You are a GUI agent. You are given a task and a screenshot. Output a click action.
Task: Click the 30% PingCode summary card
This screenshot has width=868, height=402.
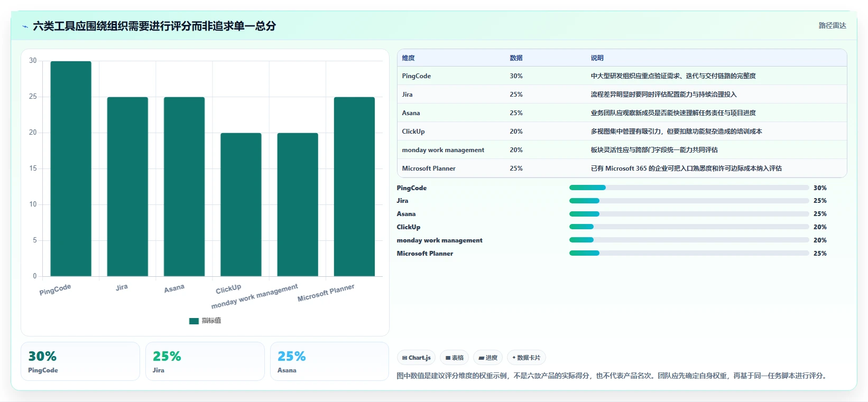click(80, 361)
